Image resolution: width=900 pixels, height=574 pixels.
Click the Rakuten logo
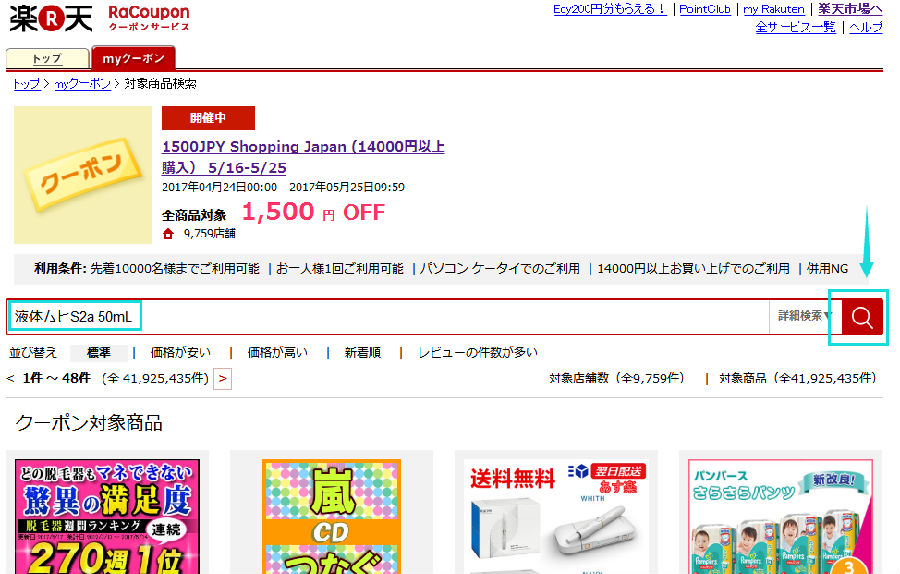(x=51, y=19)
